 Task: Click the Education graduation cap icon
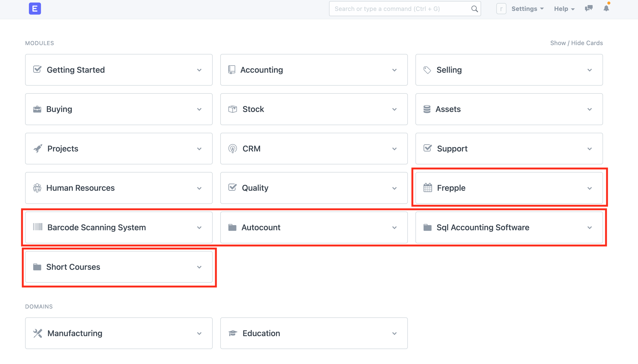pos(232,333)
